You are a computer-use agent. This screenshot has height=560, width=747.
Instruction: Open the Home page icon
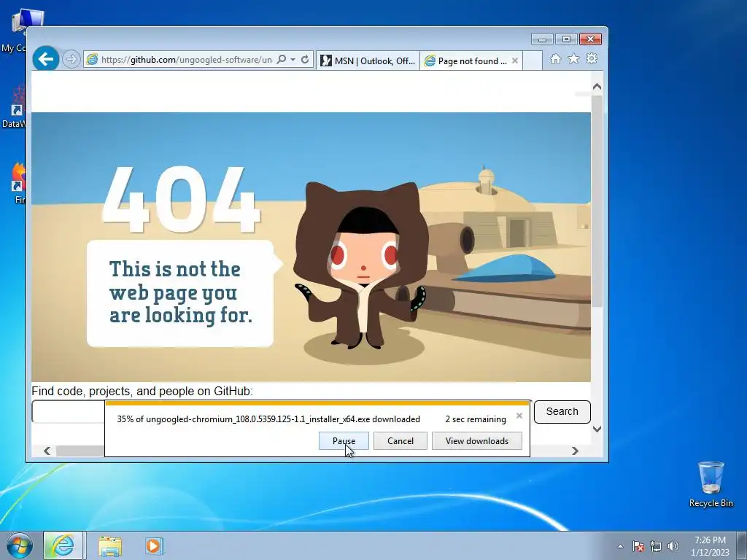[x=555, y=59]
